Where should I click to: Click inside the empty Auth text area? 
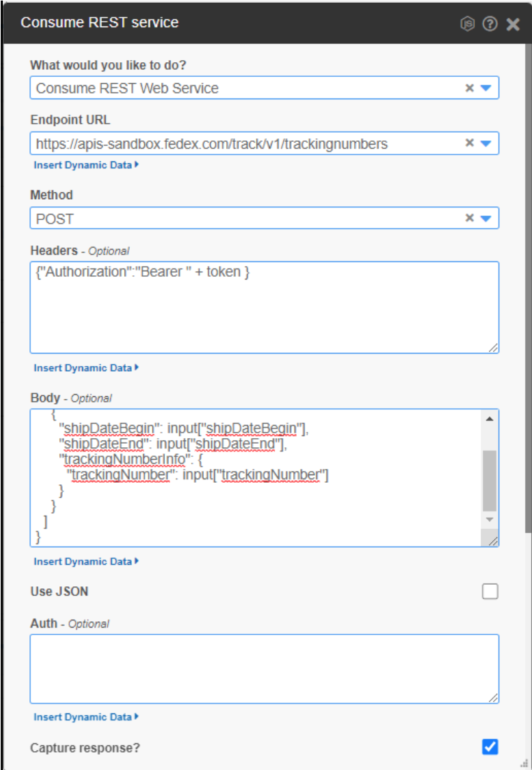[265, 669]
